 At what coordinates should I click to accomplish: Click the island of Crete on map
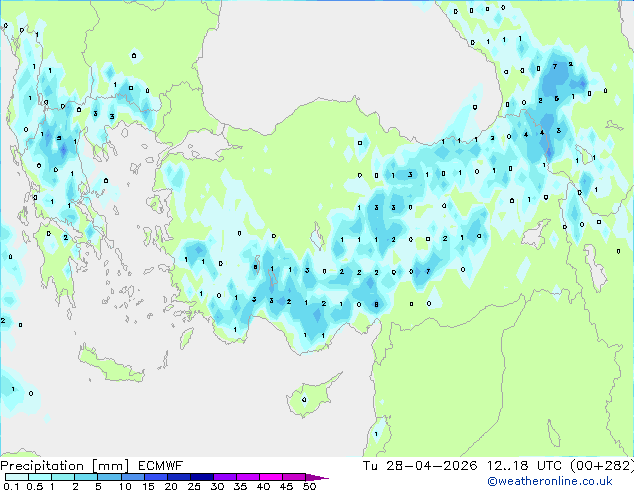[x=111, y=366]
